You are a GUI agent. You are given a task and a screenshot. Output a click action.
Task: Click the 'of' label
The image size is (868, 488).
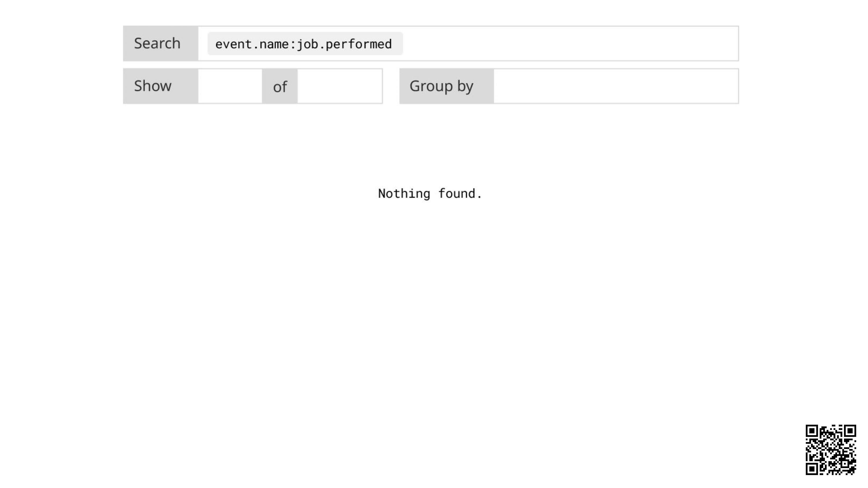click(280, 86)
